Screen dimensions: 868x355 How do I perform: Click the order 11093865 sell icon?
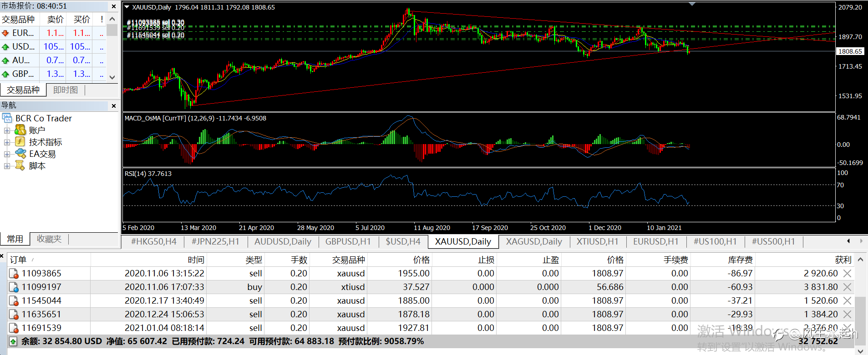(x=14, y=274)
